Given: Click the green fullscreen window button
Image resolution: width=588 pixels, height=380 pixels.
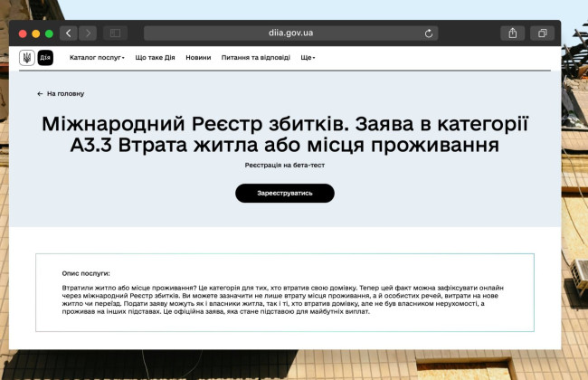Looking at the screenshot, I should pyautogui.click(x=49, y=33).
